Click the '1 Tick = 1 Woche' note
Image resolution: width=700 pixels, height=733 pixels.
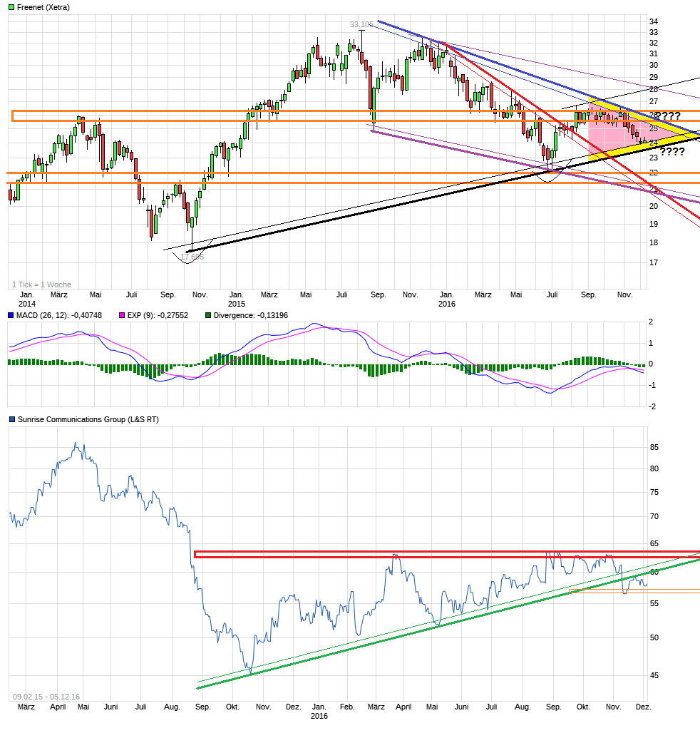click(41, 285)
